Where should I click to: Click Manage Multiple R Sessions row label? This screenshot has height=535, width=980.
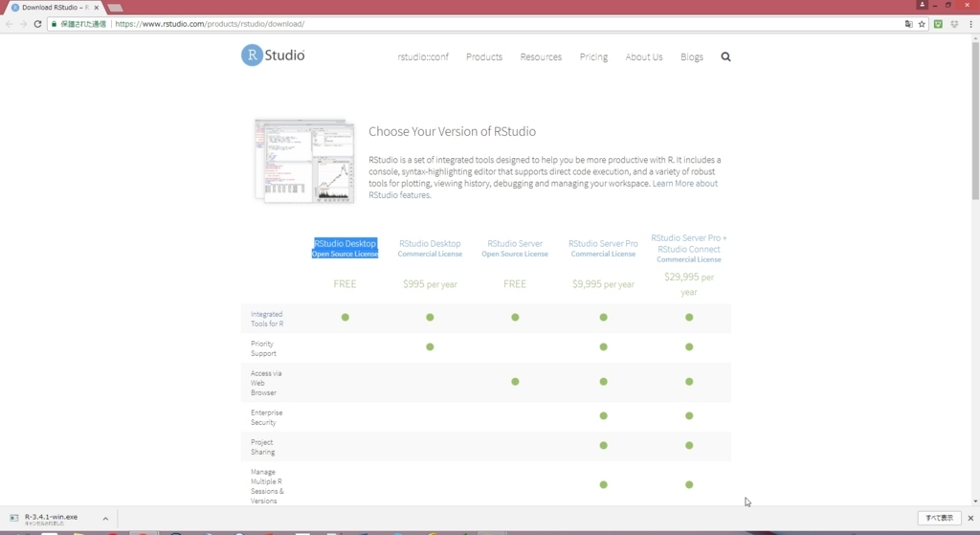click(268, 485)
